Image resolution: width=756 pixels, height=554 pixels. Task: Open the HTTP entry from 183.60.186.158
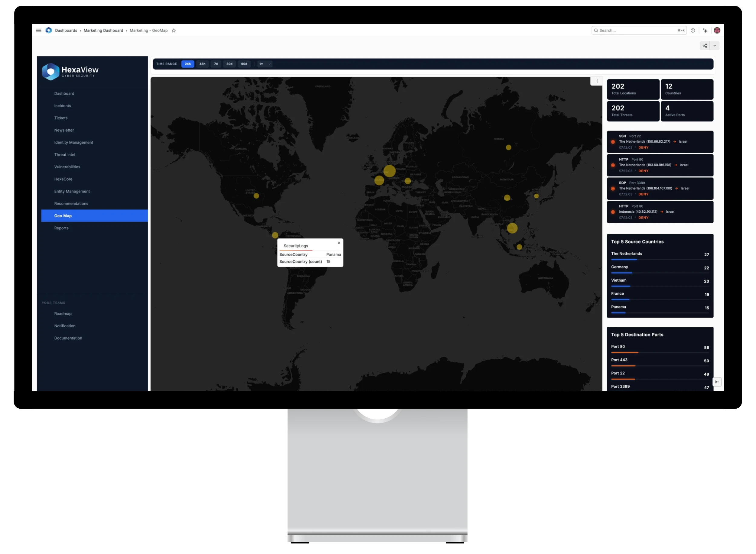click(x=661, y=165)
